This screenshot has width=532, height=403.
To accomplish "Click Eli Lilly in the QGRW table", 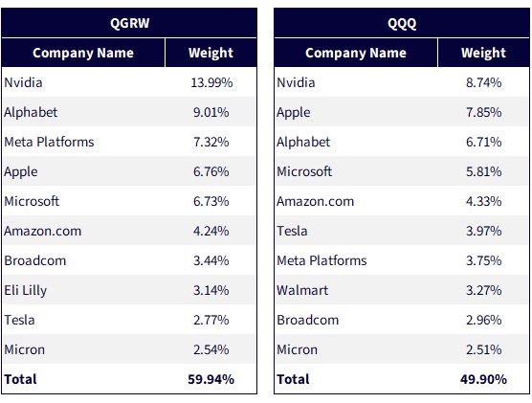I will [x=26, y=290].
